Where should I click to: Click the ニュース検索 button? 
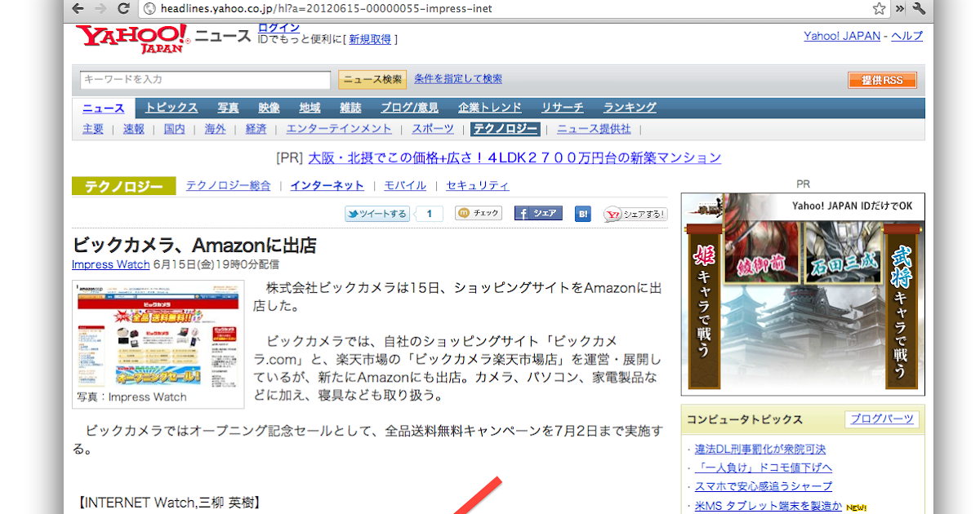pyautogui.click(x=372, y=79)
